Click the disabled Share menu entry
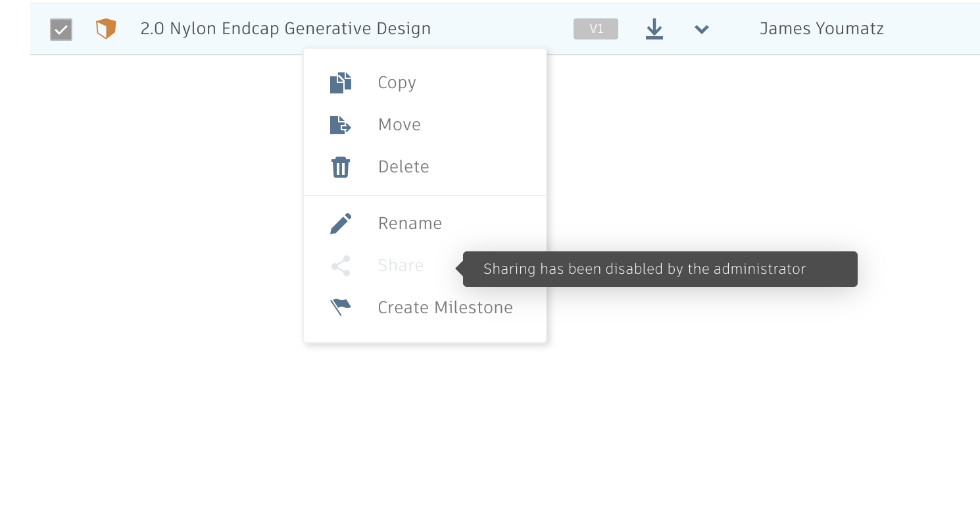The image size is (980, 508). pyautogui.click(x=401, y=266)
